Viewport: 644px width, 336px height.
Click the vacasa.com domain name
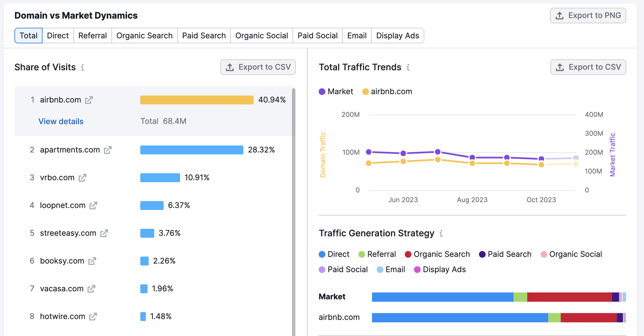62,289
